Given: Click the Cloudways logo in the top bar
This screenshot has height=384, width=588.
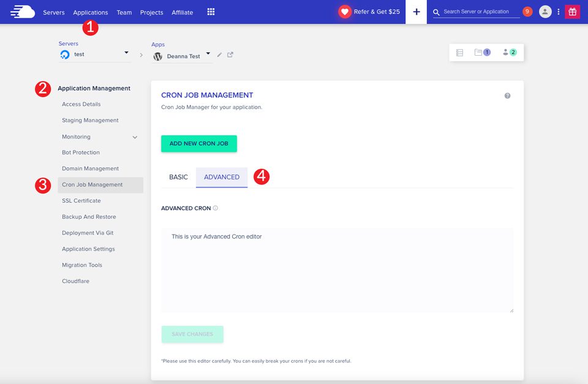Looking at the screenshot, I should tap(22, 11).
